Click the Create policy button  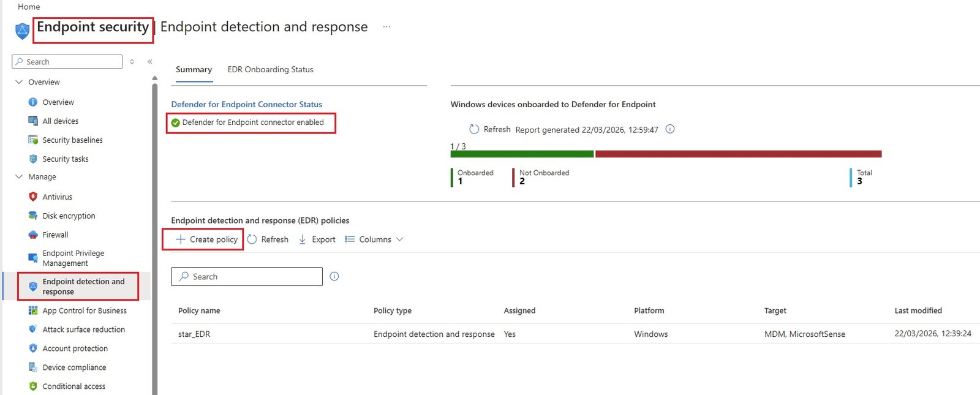(x=206, y=239)
